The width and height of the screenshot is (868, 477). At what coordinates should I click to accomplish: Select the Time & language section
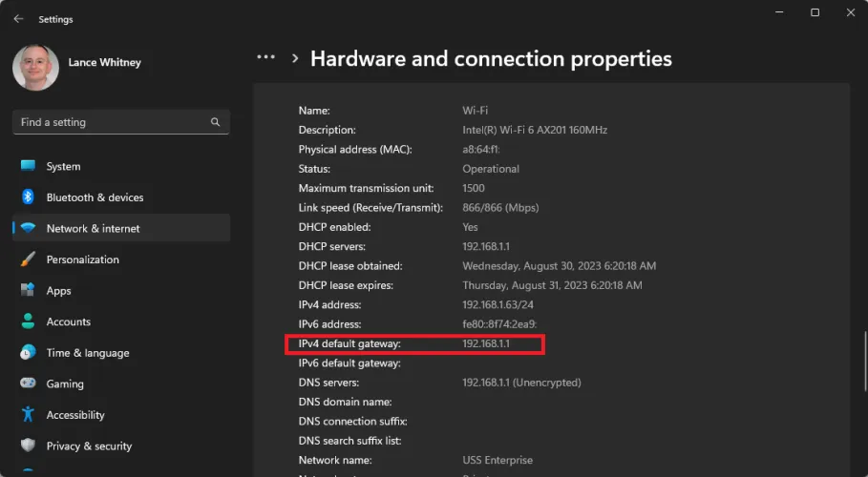tap(87, 353)
